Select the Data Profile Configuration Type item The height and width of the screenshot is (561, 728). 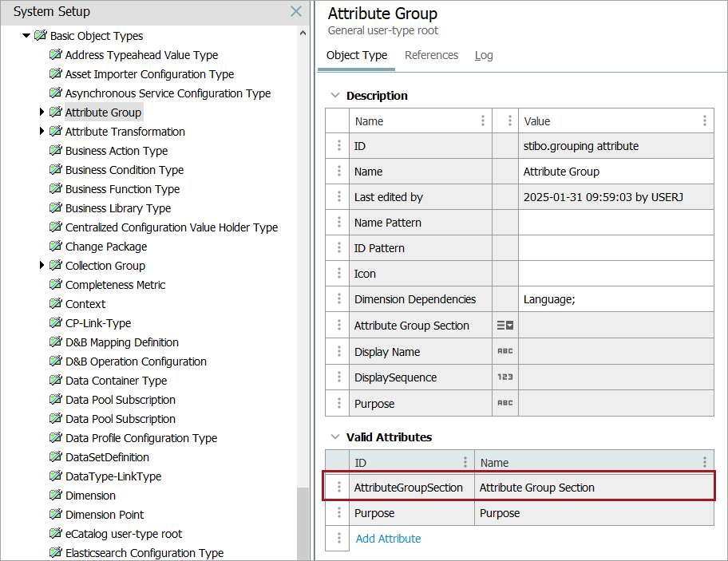click(141, 438)
